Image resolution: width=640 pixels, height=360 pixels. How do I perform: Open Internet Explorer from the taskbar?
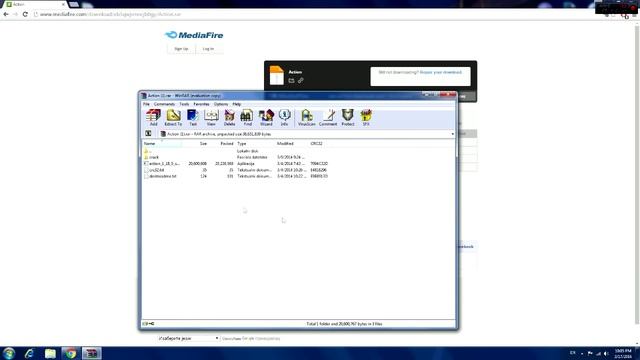29,353
